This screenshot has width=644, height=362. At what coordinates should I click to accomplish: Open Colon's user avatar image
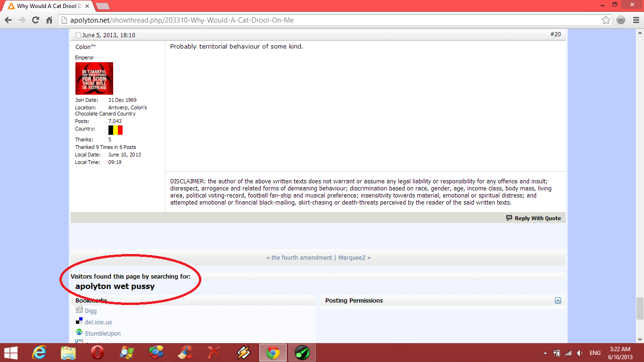[94, 79]
